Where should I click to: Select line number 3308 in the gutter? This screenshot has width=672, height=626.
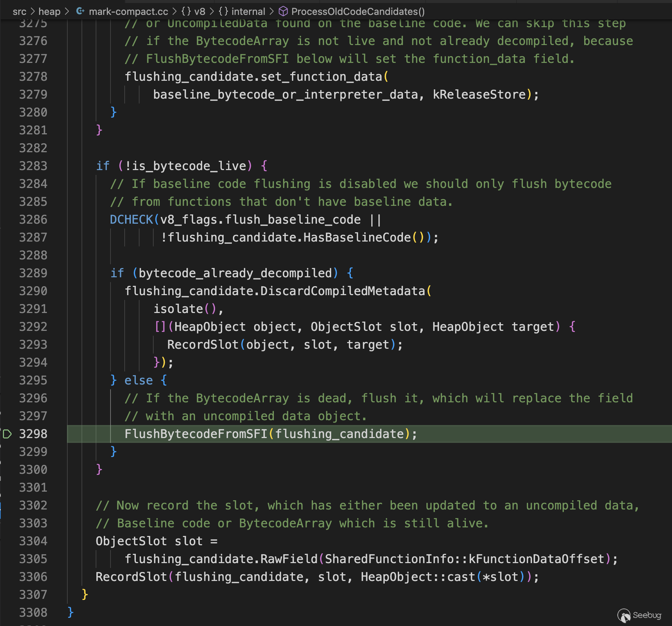coord(33,613)
